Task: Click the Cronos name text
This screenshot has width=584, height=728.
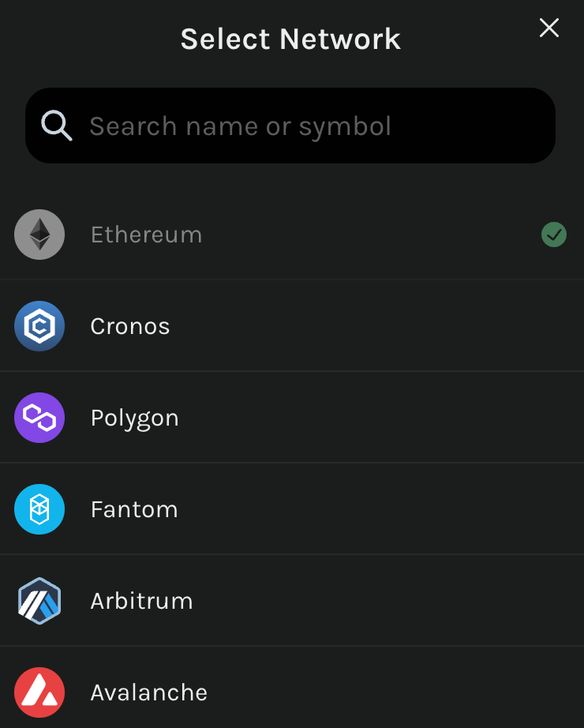Action: coord(130,326)
